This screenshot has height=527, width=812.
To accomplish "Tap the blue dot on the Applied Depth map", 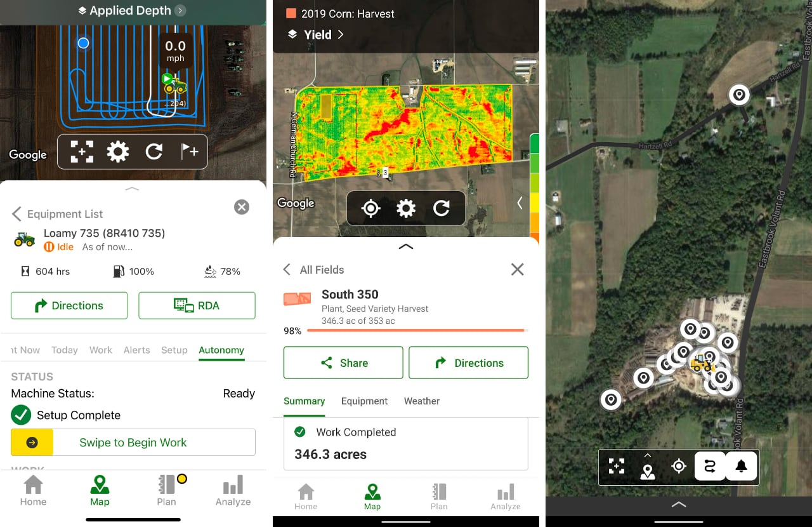I will pyautogui.click(x=83, y=43).
